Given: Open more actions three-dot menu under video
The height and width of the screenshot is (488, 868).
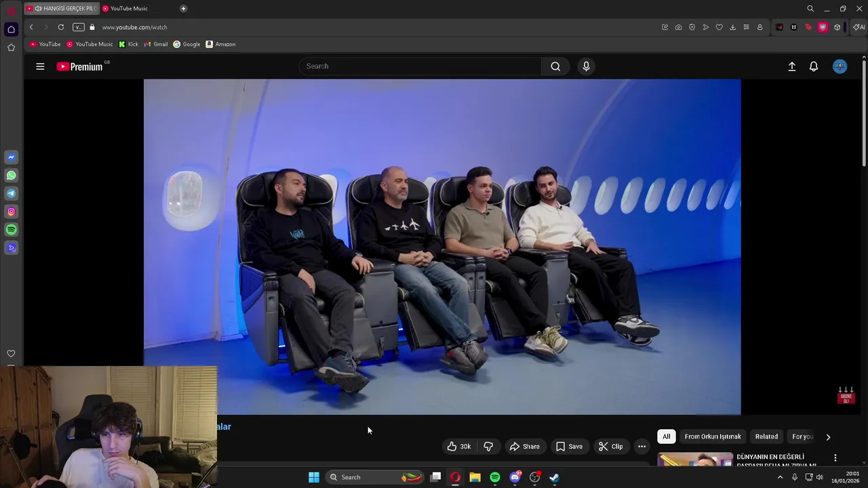Looking at the screenshot, I should point(642,447).
